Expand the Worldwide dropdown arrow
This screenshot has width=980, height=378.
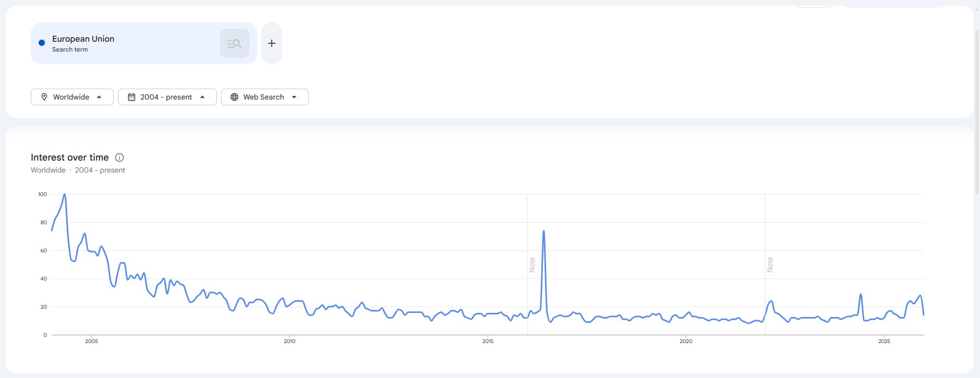coord(99,97)
